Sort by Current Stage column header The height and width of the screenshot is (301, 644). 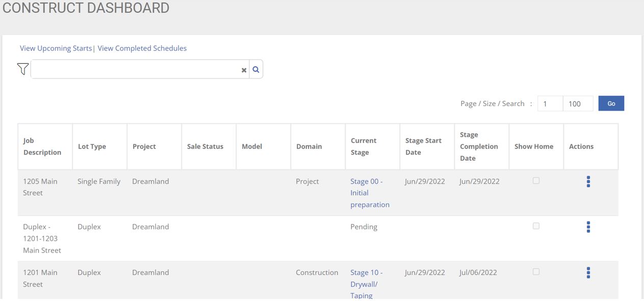tap(364, 146)
